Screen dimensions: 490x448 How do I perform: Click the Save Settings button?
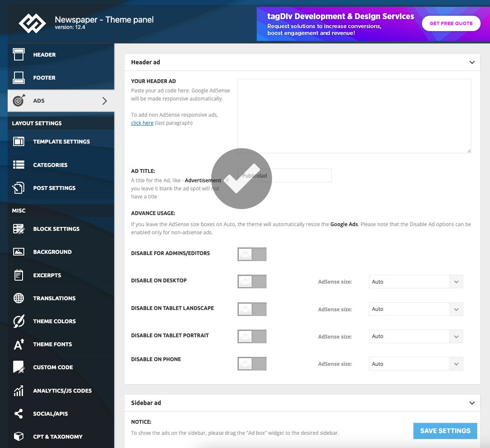[445, 431]
